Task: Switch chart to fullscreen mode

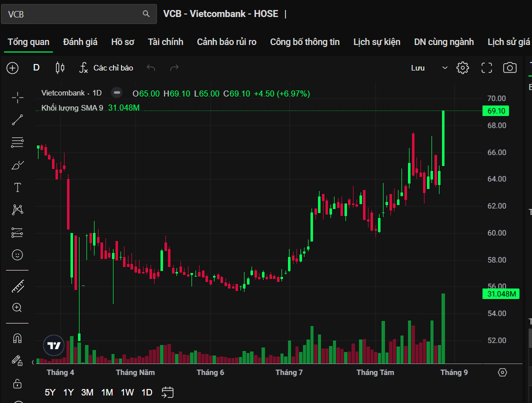Action: pyautogui.click(x=486, y=68)
